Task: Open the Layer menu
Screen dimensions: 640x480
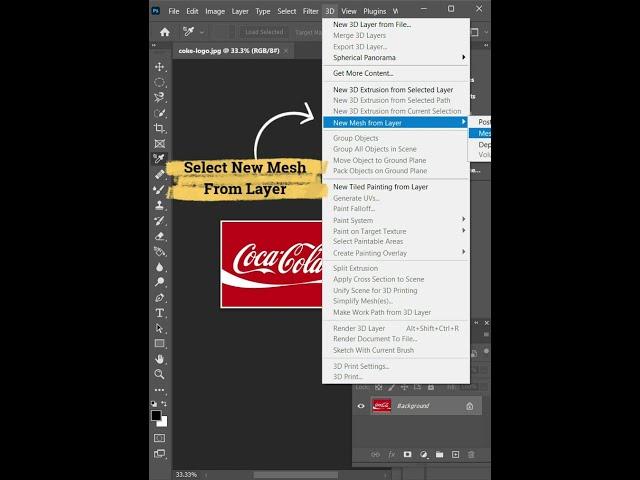Action: (x=240, y=11)
